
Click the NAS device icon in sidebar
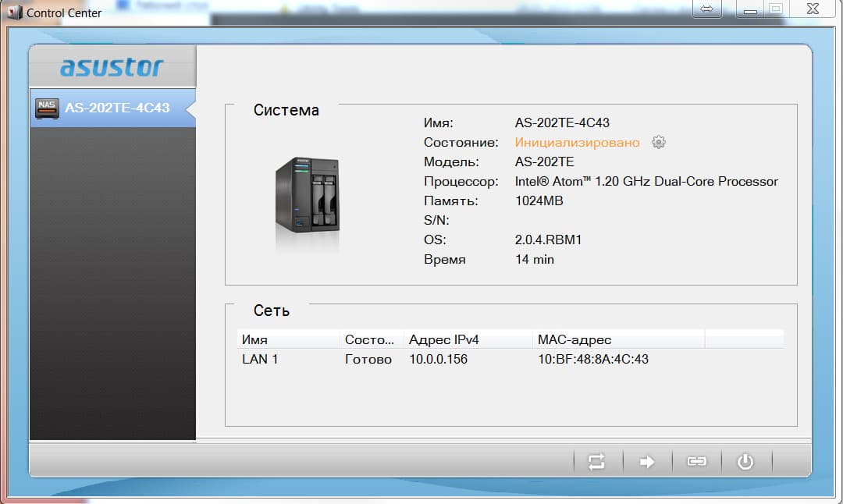point(47,108)
